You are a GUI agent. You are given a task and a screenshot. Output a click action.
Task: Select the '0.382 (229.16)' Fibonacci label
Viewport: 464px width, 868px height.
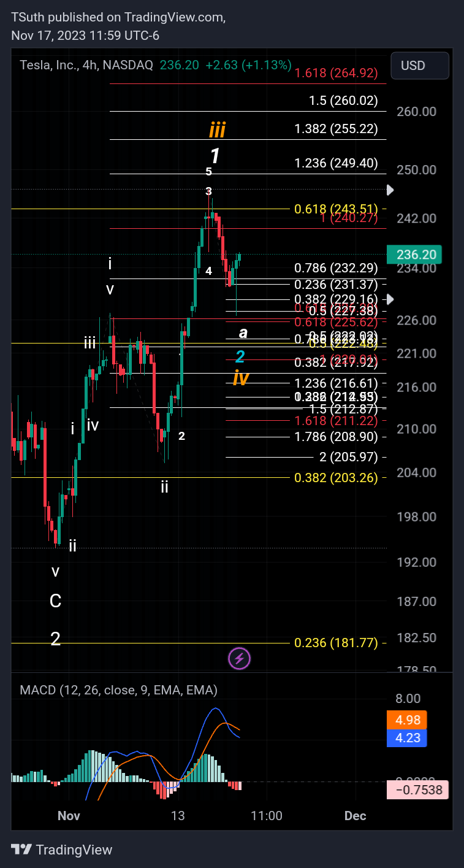tap(336, 300)
